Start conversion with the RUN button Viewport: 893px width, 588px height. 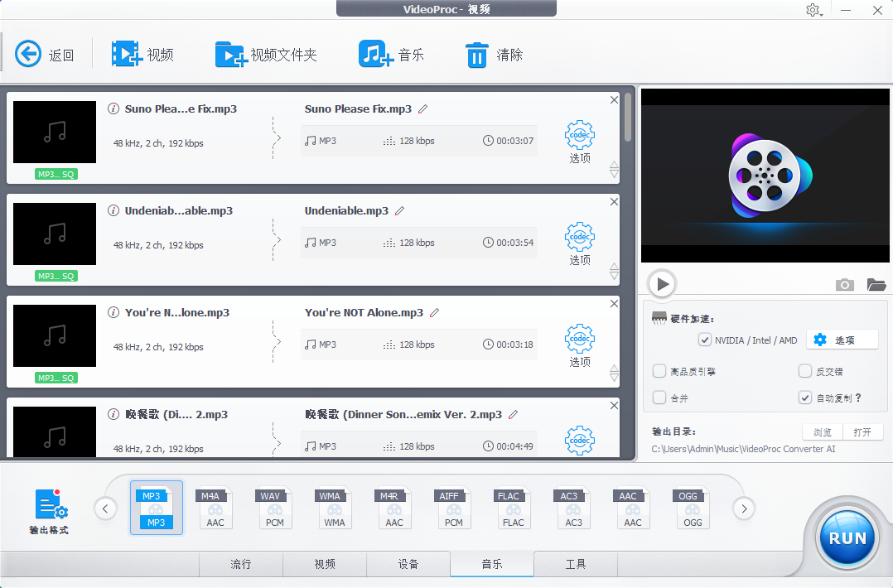(846, 537)
